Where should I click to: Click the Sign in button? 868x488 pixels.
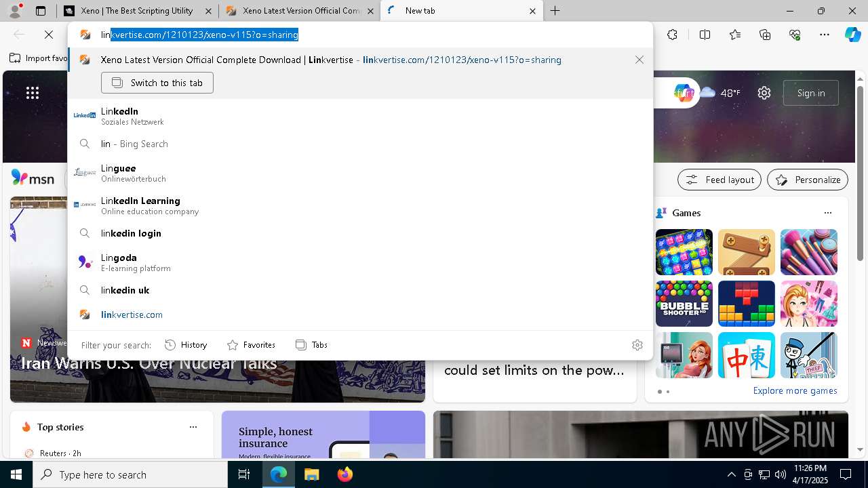click(811, 93)
